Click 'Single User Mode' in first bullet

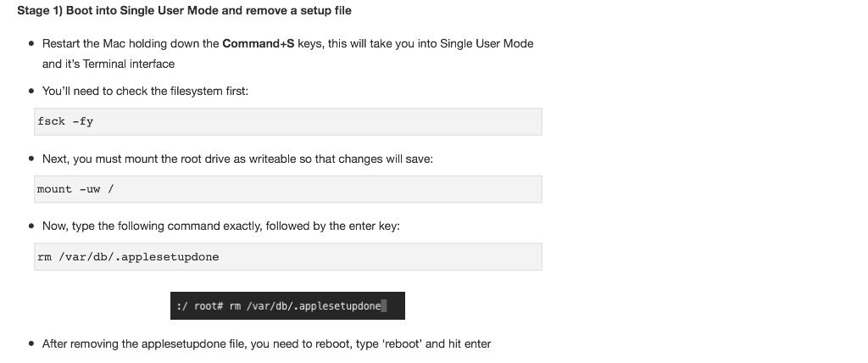pyautogui.click(x=487, y=43)
